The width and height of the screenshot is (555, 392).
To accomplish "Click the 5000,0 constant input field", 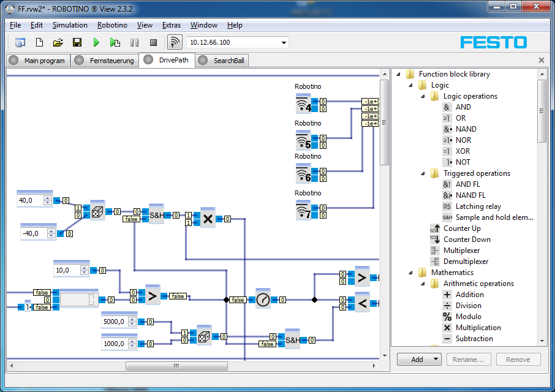I will pos(115,322).
